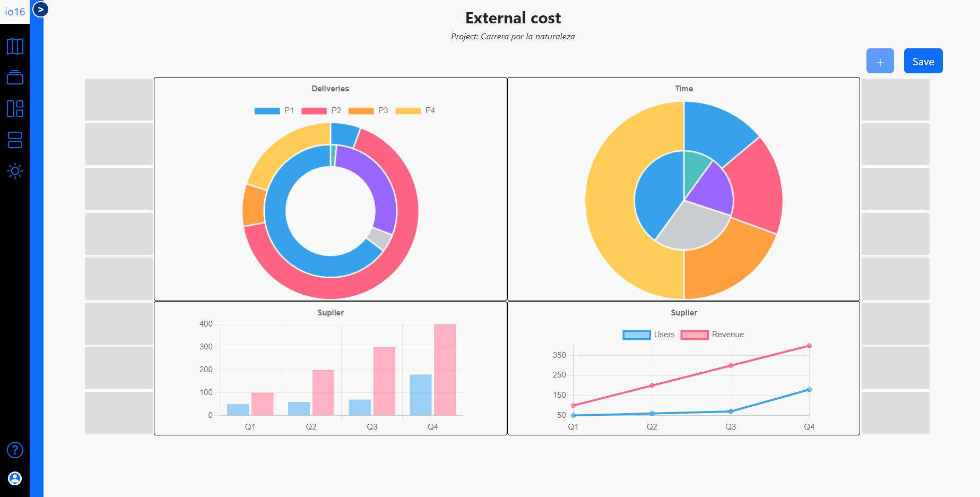Toggle Revenue legend in Suplier line chart
The image size is (980, 497).
point(713,335)
